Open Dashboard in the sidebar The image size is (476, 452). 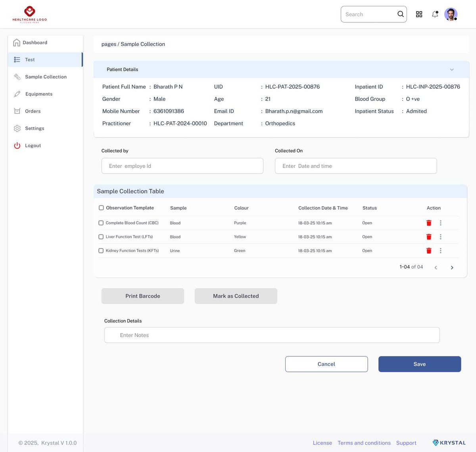pyautogui.click(x=45, y=42)
